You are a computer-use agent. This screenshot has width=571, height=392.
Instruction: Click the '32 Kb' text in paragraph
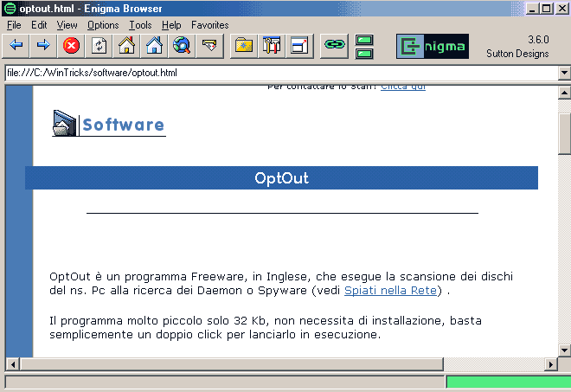tap(251, 320)
